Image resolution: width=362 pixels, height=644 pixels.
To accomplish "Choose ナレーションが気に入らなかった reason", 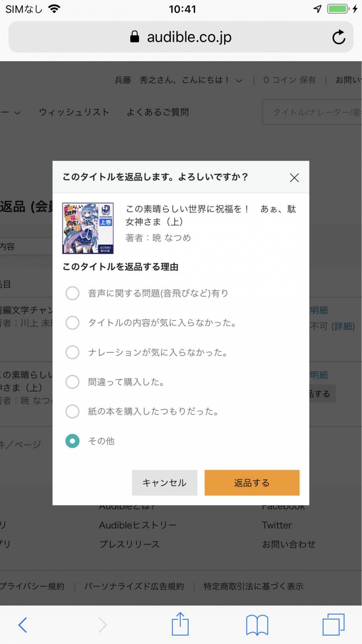I will pos(72,352).
